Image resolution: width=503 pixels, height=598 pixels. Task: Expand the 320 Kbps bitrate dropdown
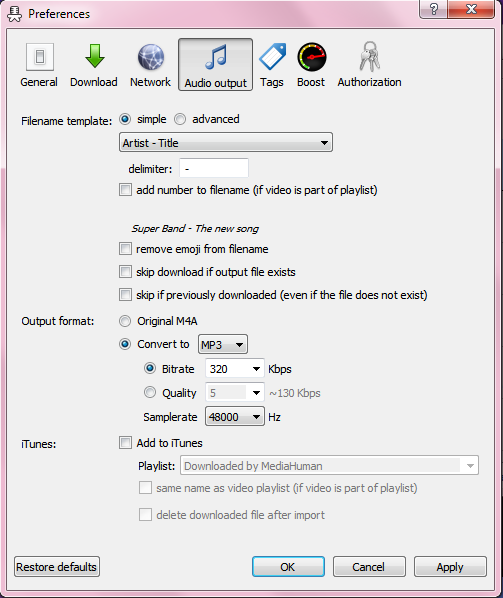(235, 369)
